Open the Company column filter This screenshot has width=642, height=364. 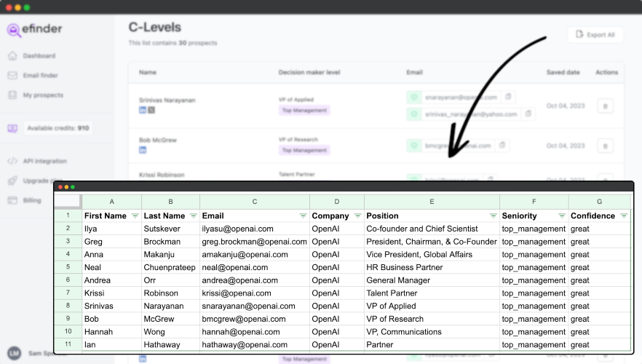pos(358,215)
